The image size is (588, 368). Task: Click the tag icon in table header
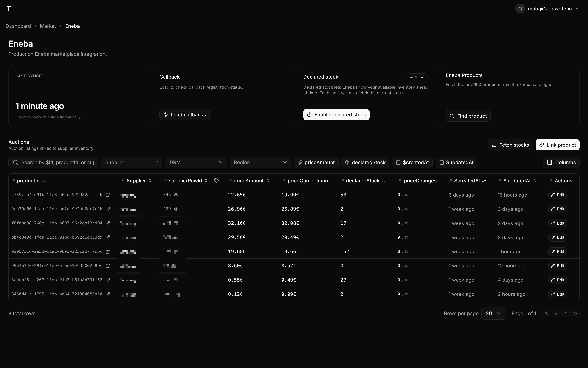[x=216, y=180]
